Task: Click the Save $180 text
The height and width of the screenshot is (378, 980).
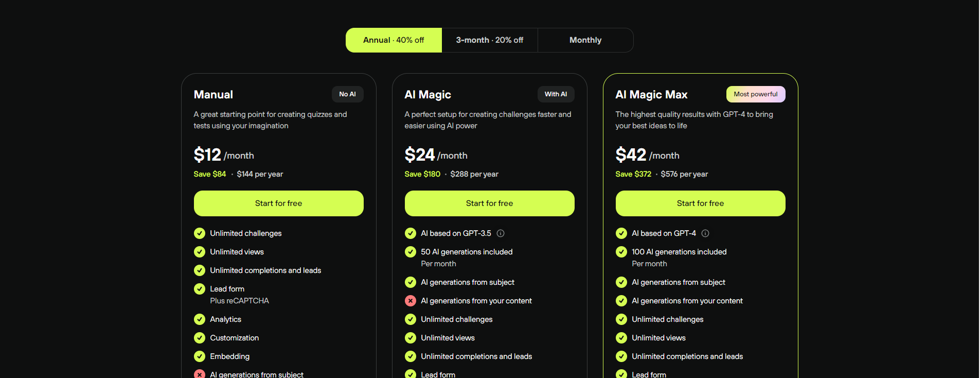Action: coord(422,174)
